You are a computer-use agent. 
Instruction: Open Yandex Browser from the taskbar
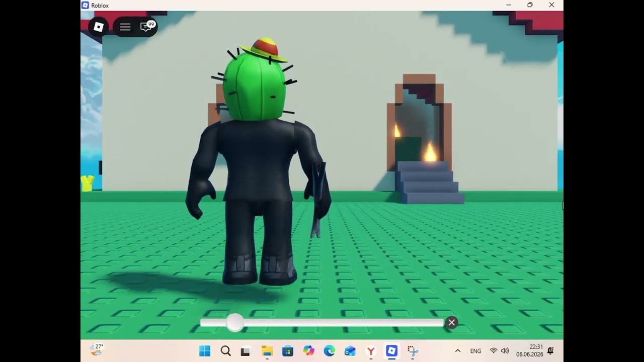(x=371, y=351)
